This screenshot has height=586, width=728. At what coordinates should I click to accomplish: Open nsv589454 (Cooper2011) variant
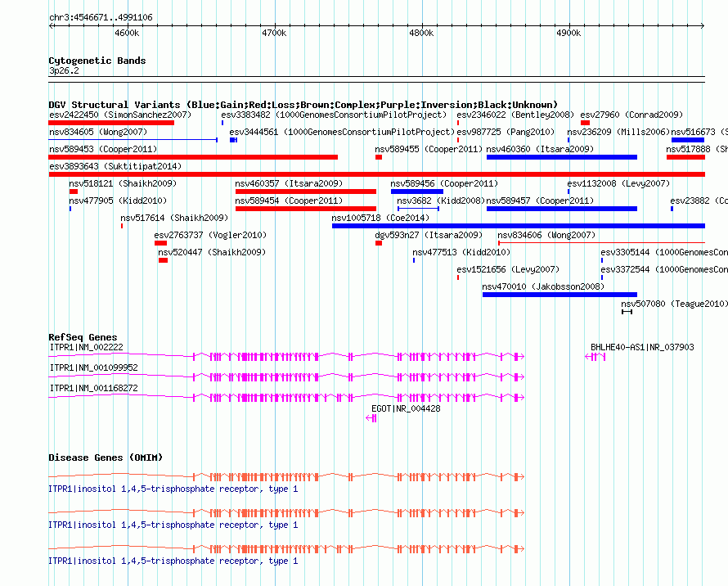pyautogui.click(x=289, y=201)
